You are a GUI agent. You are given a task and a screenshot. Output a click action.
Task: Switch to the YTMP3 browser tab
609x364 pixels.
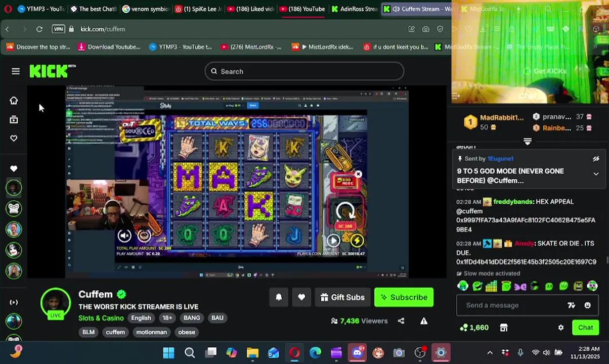[40, 9]
